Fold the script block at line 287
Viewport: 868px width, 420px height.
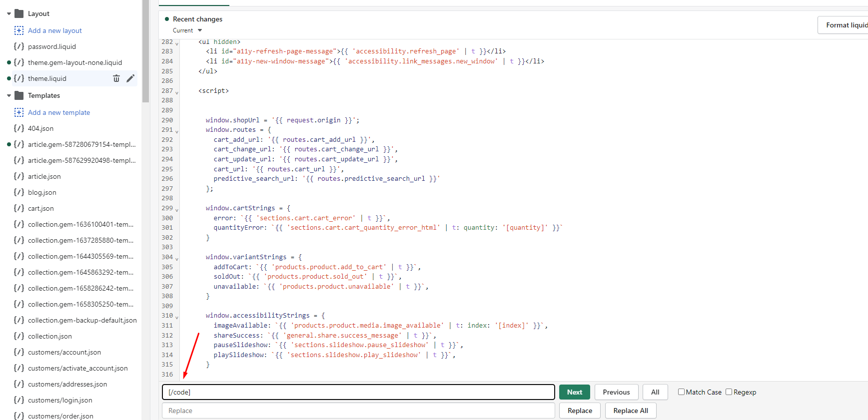point(177,92)
